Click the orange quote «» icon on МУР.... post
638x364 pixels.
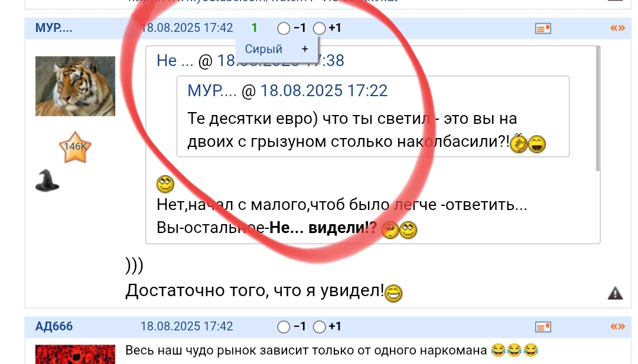(618, 28)
